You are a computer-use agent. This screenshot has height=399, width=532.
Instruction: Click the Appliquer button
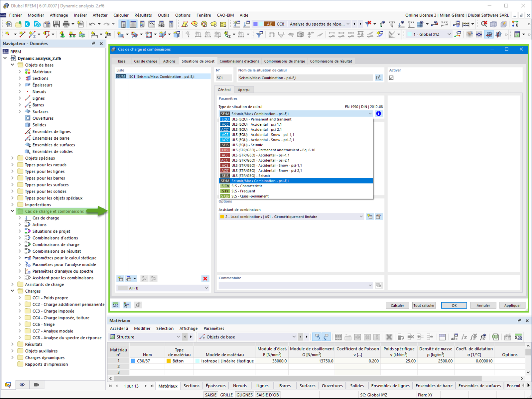[x=512, y=306]
